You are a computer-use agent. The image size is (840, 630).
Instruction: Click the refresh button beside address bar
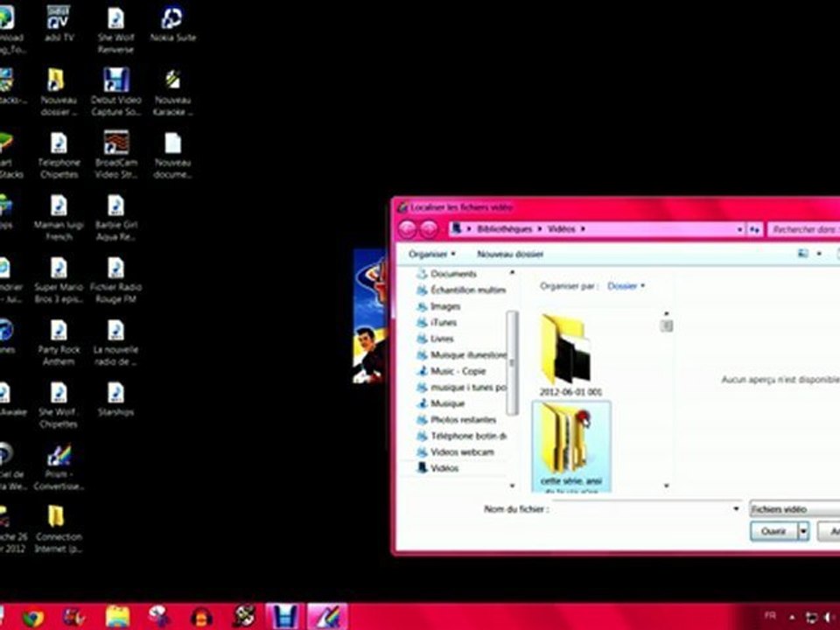[x=754, y=229]
